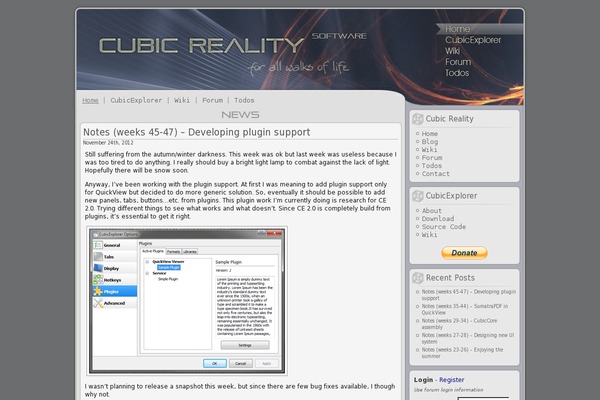Open Forum in the banner image menu
Screen dimensions: 600x400
tap(458, 62)
